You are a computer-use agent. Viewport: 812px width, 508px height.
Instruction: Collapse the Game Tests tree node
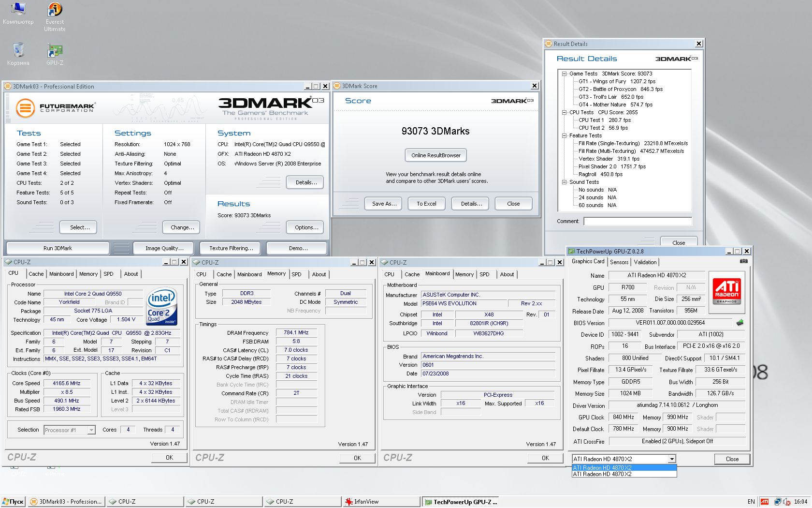coord(564,74)
